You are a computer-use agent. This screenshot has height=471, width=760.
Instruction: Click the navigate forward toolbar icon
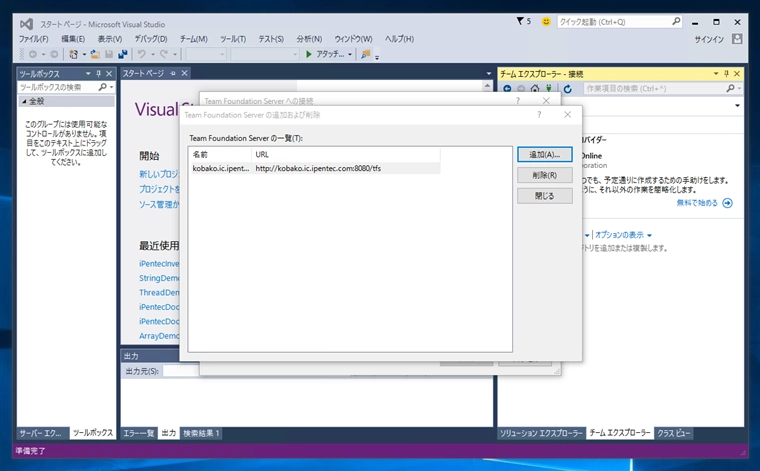54,54
